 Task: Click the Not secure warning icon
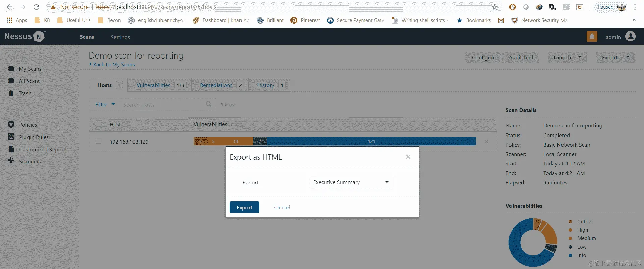(x=53, y=7)
